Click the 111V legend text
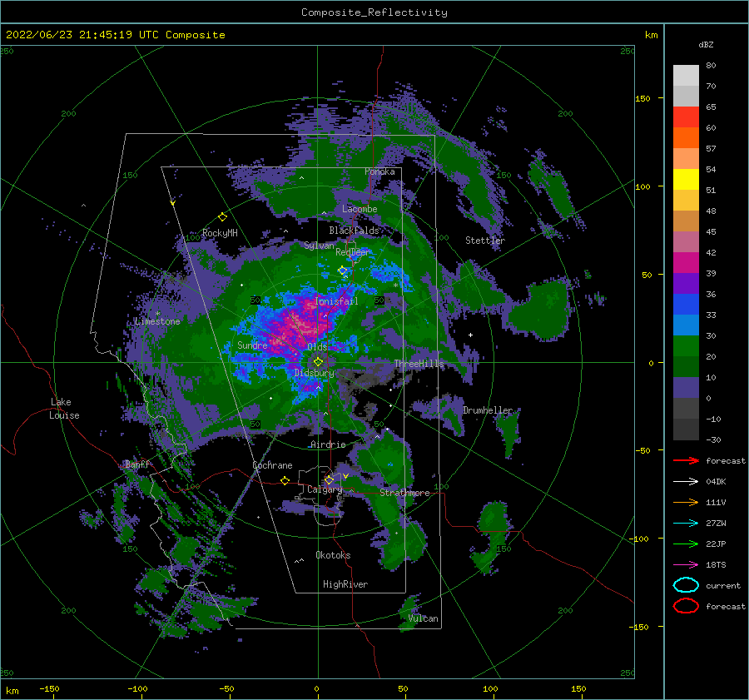 716,502
